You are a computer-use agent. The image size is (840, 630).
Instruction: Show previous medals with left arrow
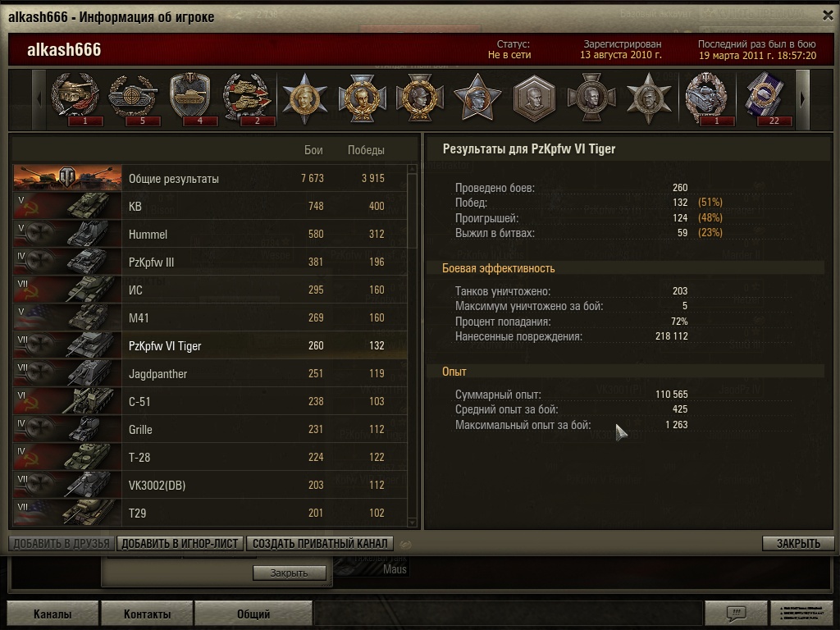(39, 99)
